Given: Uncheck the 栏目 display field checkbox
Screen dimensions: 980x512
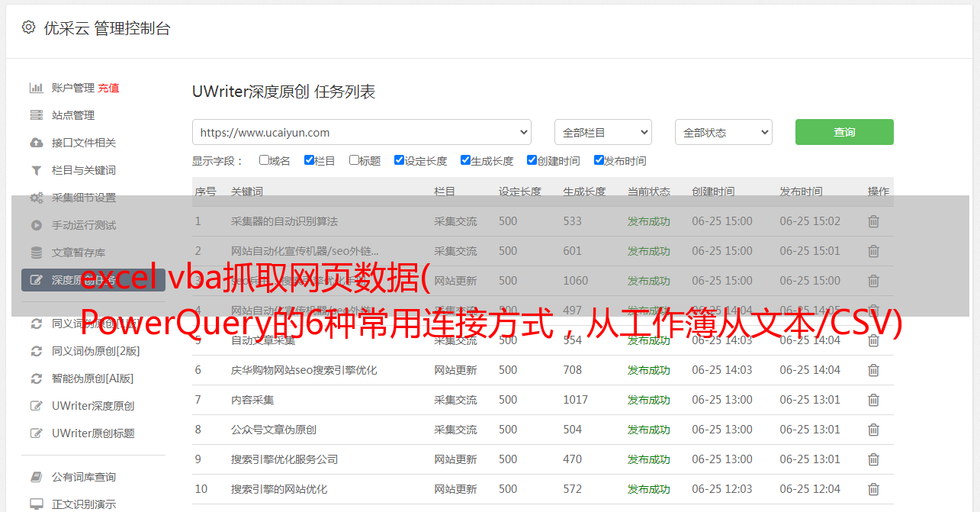Looking at the screenshot, I should [309, 160].
